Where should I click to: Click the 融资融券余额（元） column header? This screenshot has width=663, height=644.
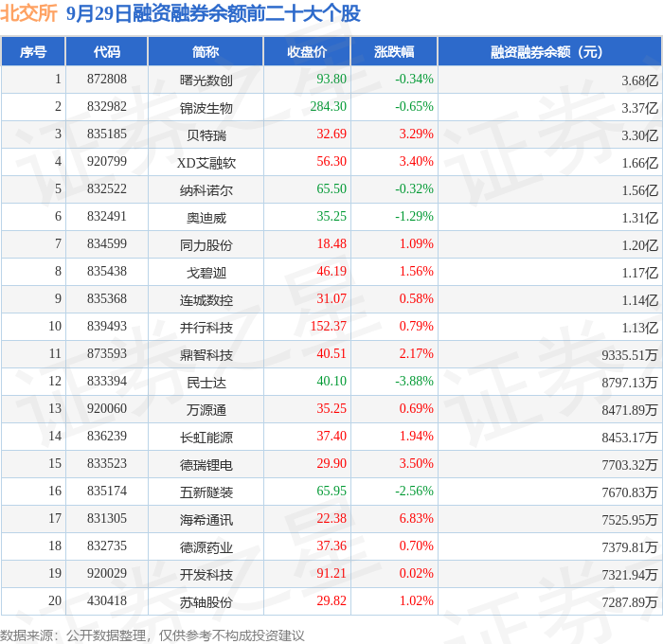[549, 51]
